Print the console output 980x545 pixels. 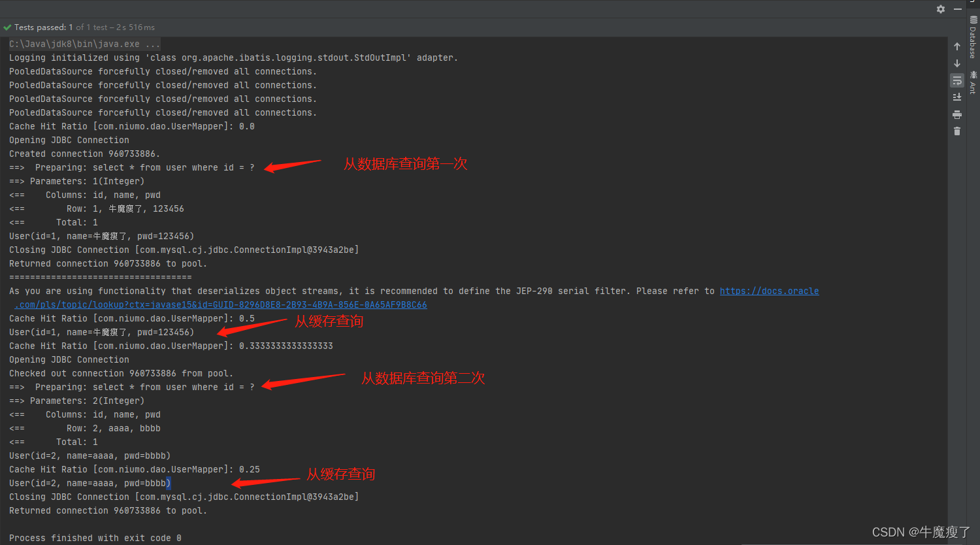[x=957, y=114]
